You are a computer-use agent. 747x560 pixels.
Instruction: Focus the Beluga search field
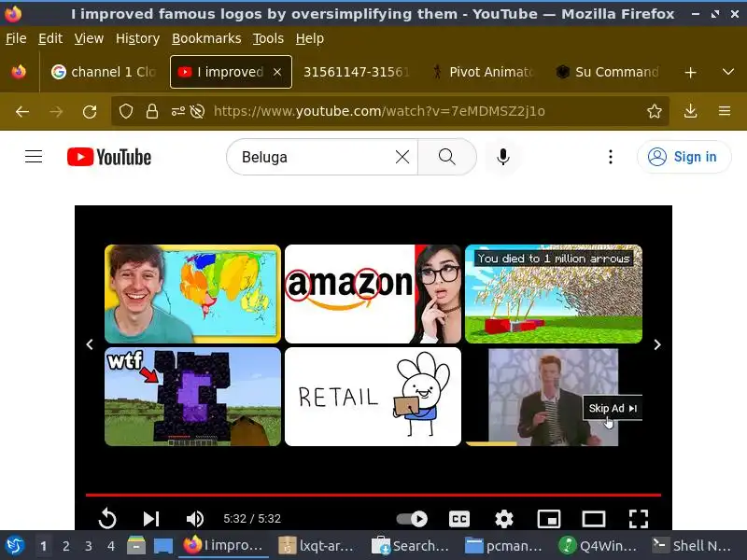click(x=315, y=157)
